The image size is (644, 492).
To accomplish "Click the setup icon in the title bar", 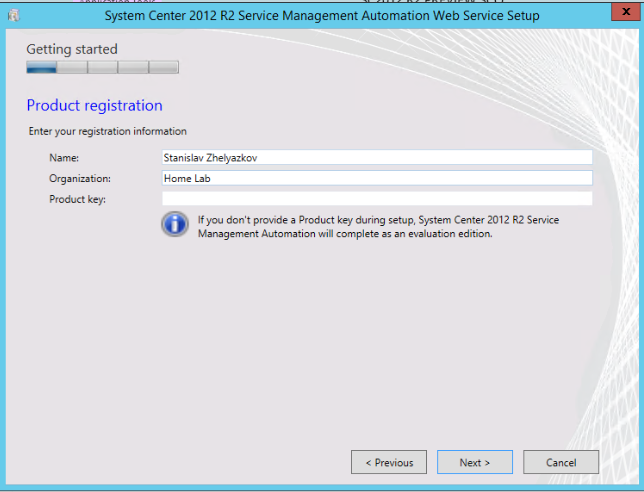I will tap(13, 16).
